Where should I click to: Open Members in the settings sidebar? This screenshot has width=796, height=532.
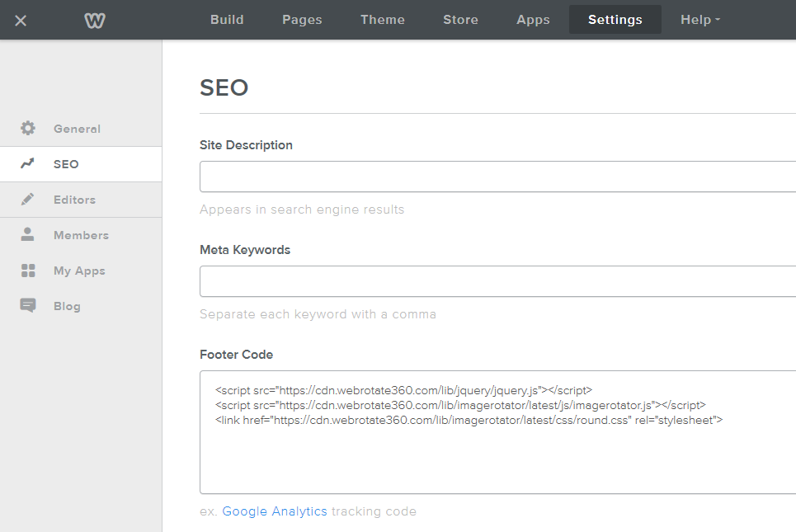click(81, 235)
